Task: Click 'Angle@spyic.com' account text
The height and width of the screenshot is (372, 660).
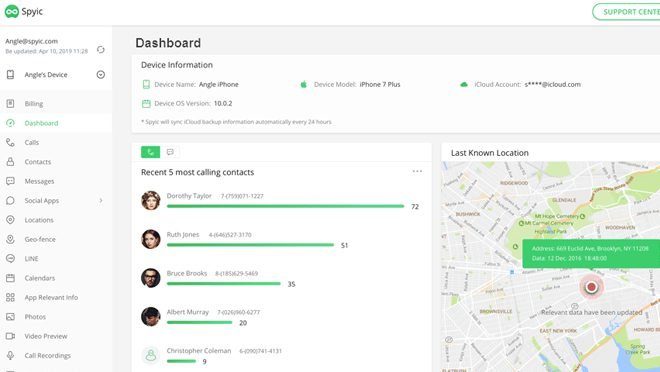Action: (32, 41)
